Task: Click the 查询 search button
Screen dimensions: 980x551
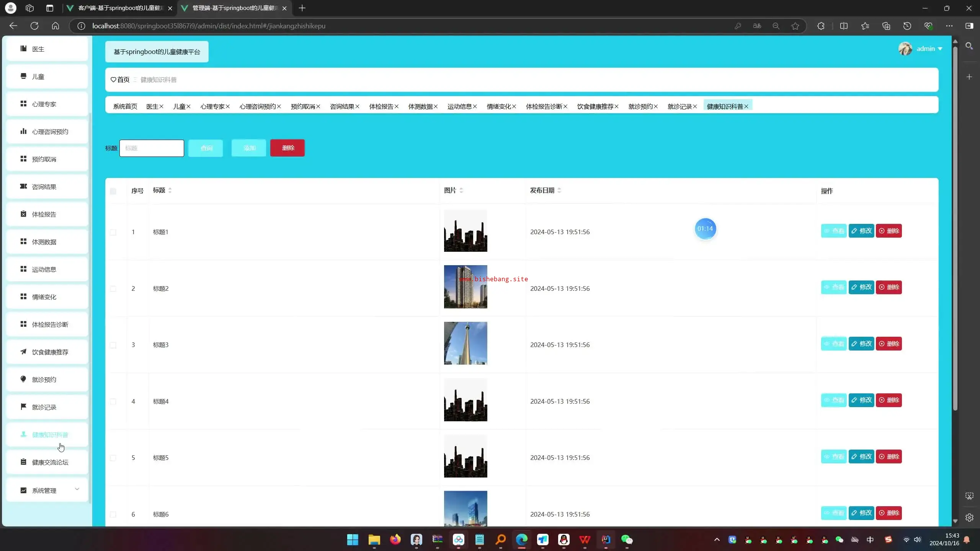Action: coord(206,148)
